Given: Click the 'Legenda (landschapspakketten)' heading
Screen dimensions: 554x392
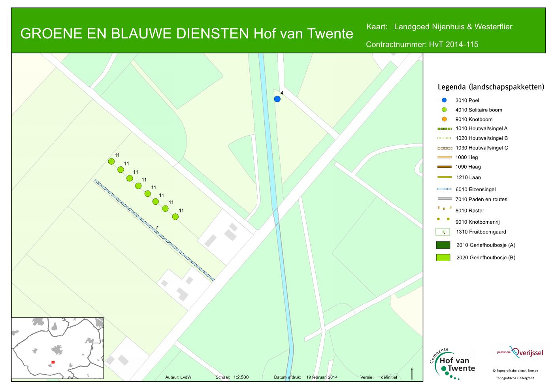Looking at the screenshot, I should tap(491, 87).
